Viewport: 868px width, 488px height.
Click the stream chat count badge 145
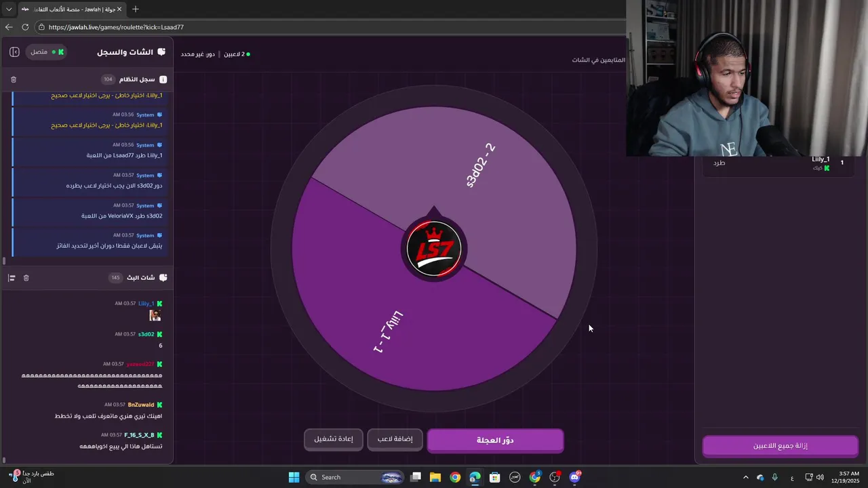(115, 278)
